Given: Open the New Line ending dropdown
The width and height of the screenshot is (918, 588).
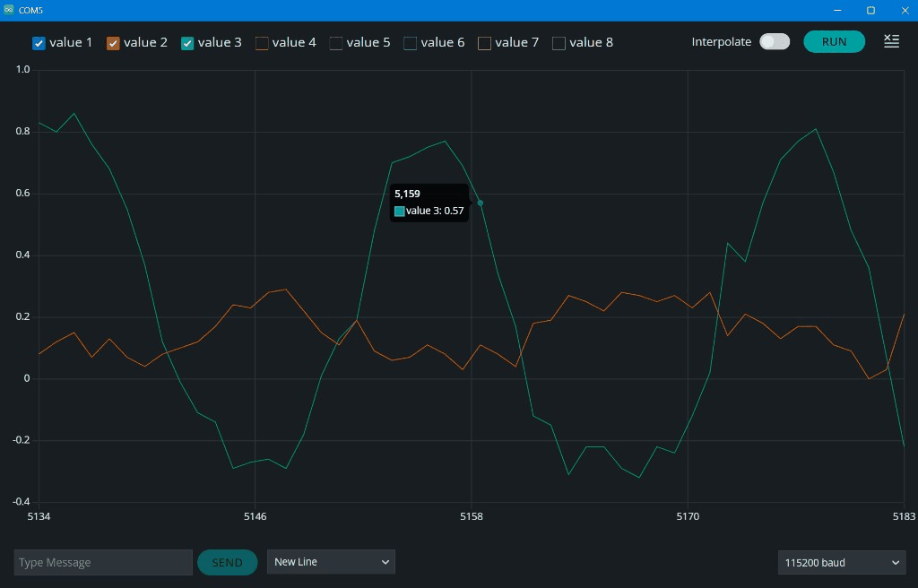Looking at the screenshot, I should [331, 562].
